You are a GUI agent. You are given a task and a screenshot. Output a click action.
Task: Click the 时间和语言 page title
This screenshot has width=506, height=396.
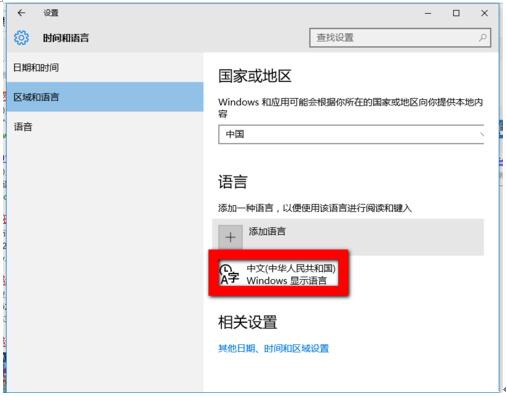point(66,38)
